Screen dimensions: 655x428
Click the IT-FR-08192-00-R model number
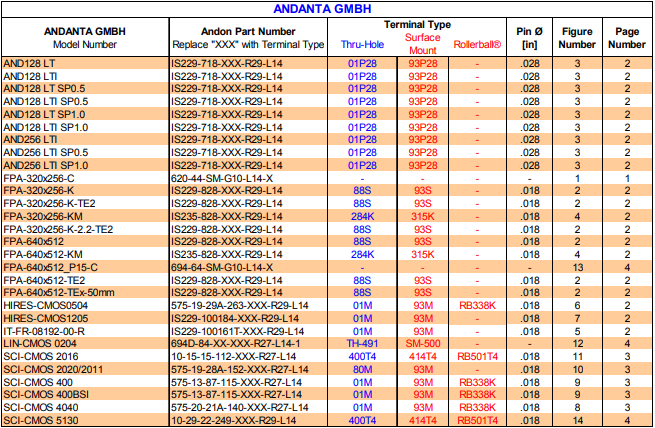coord(45,331)
